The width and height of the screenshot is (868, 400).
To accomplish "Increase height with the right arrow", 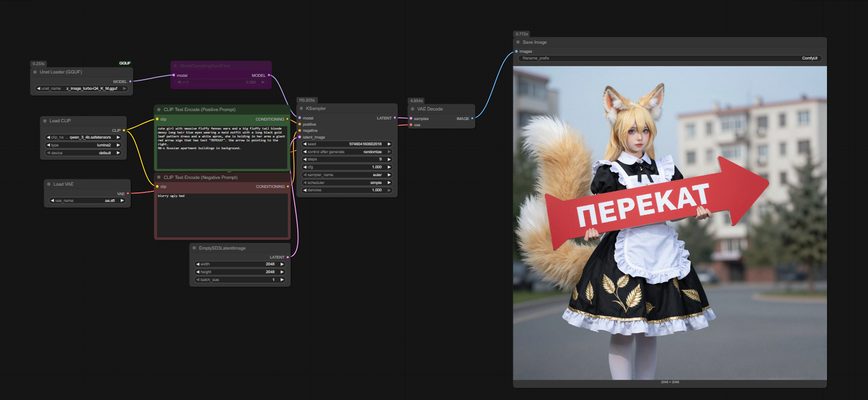I will tap(282, 272).
